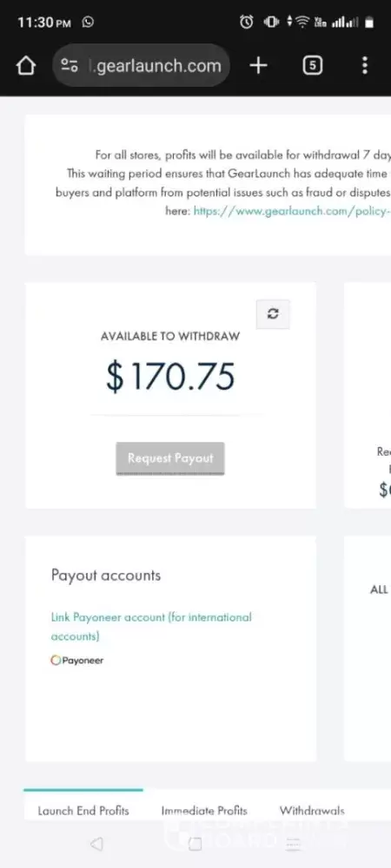
Task: Switch to Immediate Profits tab
Action: tap(204, 811)
